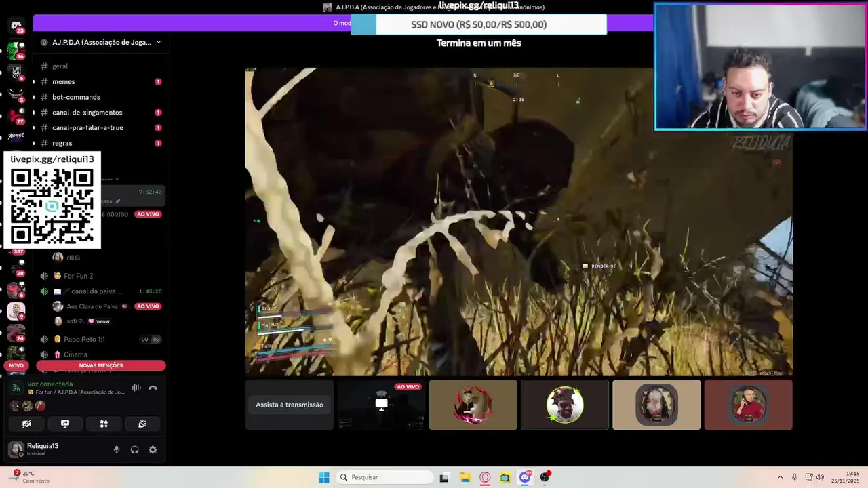
Task: Click the main game stream video
Action: coord(519,222)
